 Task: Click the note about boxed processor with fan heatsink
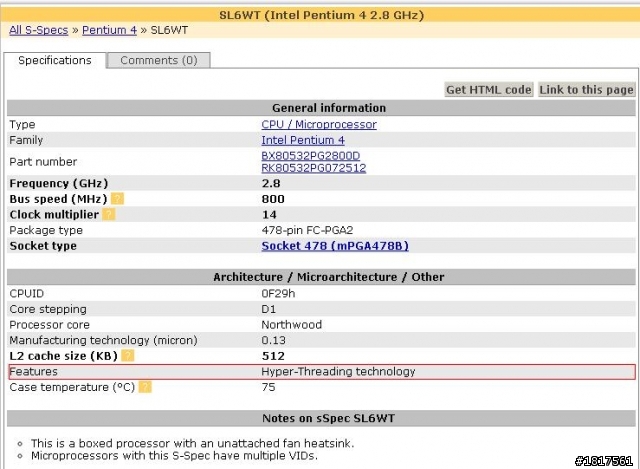(193, 443)
